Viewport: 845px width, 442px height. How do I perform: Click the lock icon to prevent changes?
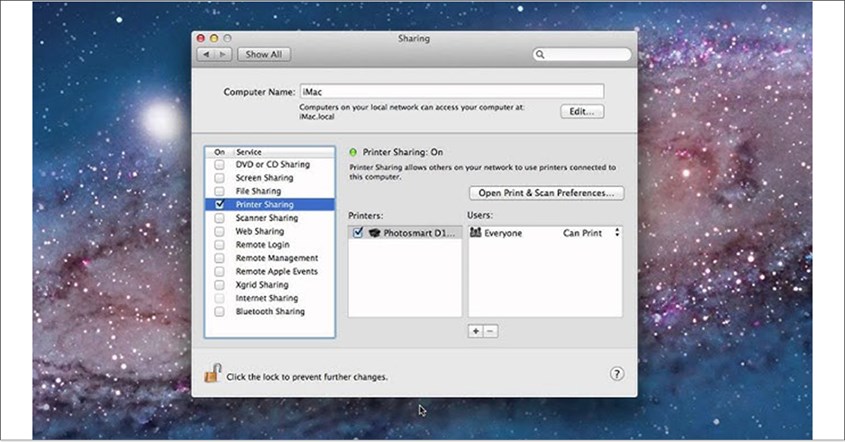213,373
